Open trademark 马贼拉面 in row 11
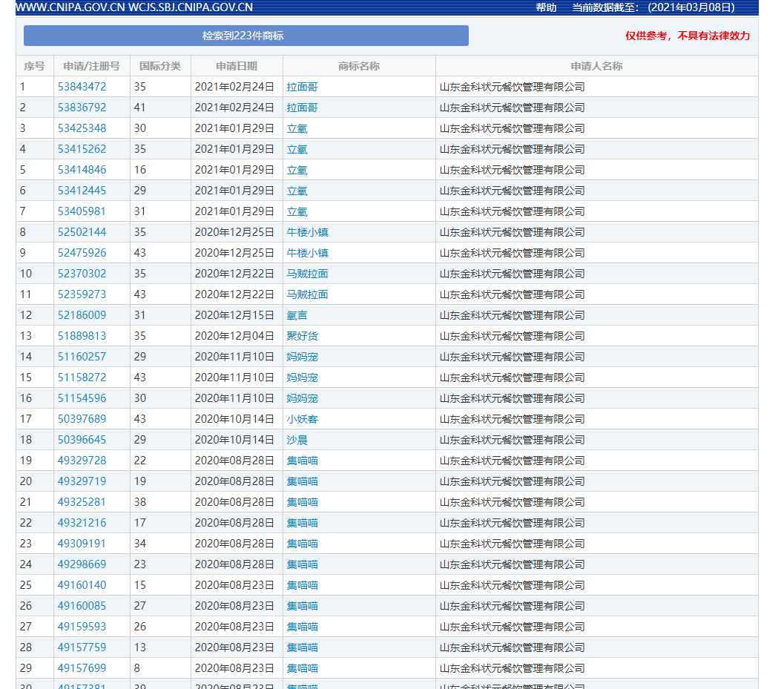 tap(308, 294)
